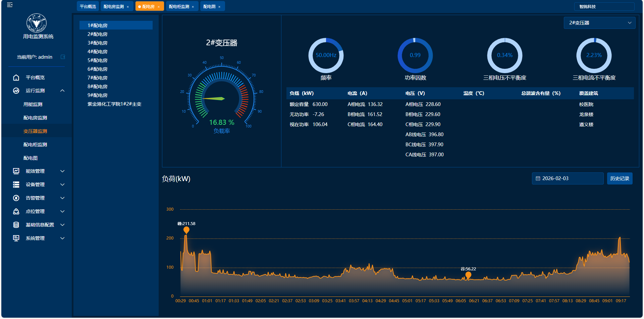Image resolution: width=644 pixels, height=319 pixels.
Task: Click the 告警管理 alarm icon
Action: [16, 198]
